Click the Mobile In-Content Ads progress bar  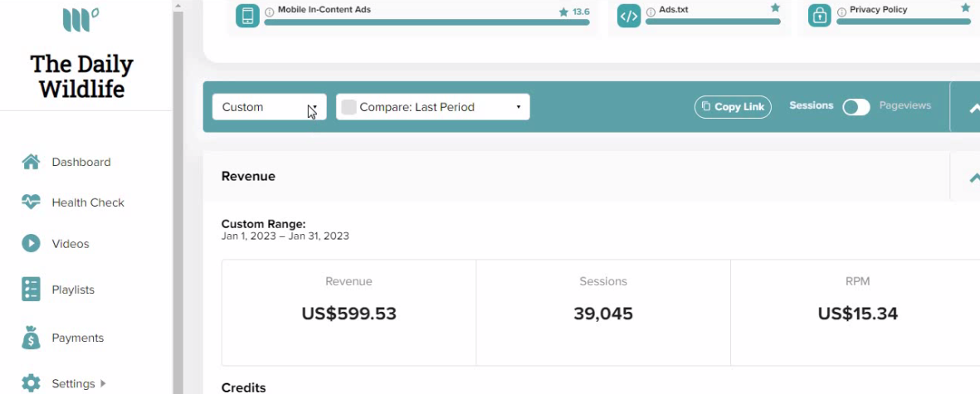point(427,22)
